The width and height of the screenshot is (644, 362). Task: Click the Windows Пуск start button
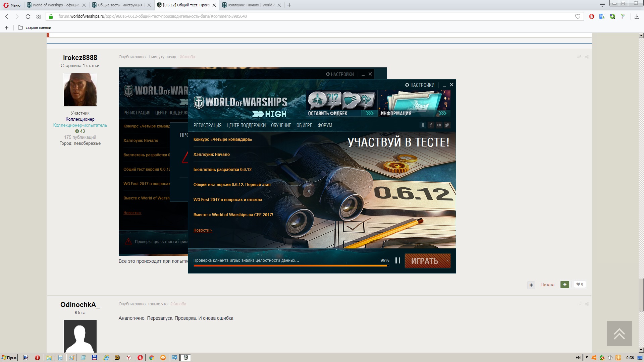point(9,358)
